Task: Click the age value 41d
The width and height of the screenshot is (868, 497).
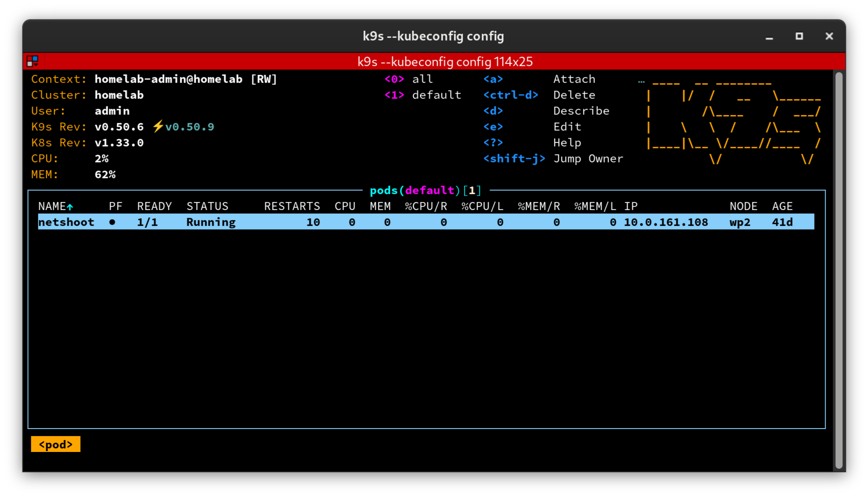Action: pos(782,222)
